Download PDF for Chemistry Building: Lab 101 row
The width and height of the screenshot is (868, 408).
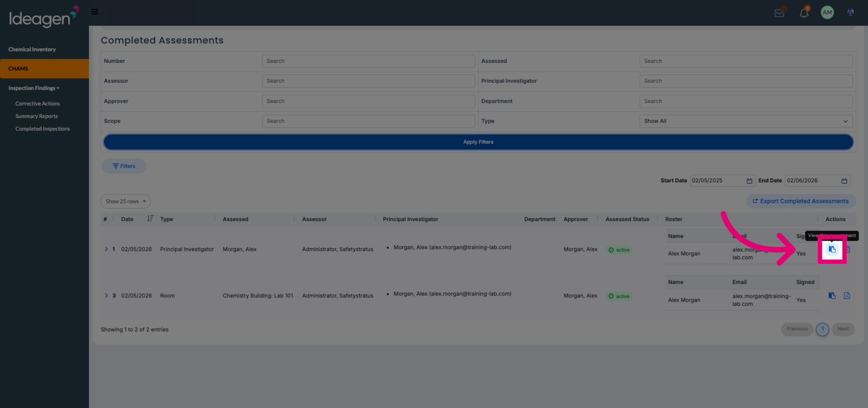coord(847,296)
